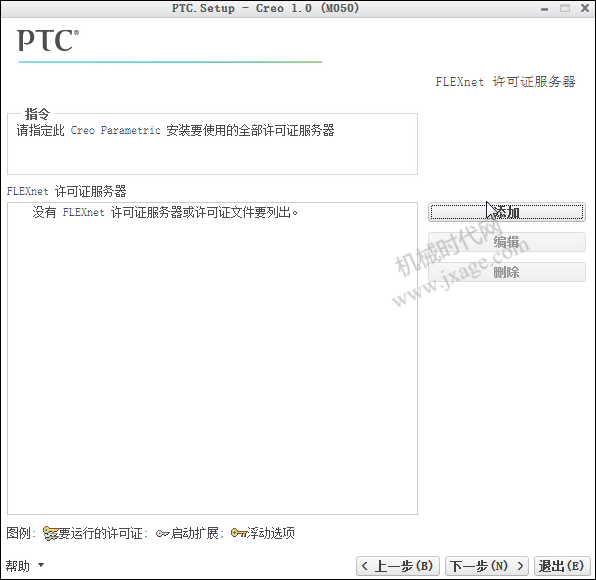Click the 指令 instruction text box
The image size is (596, 580).
tap(212, 144)
